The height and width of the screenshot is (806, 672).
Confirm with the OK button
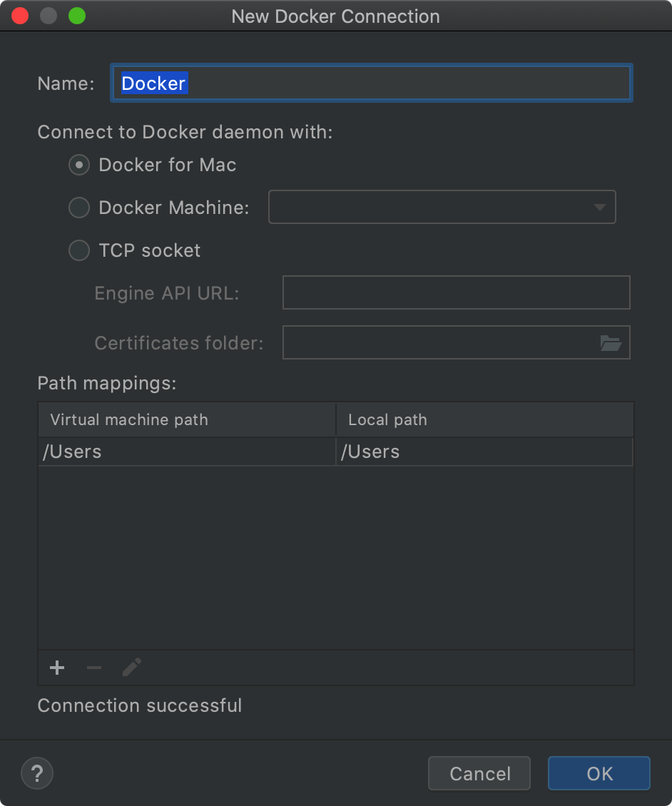tap(599, 773)
